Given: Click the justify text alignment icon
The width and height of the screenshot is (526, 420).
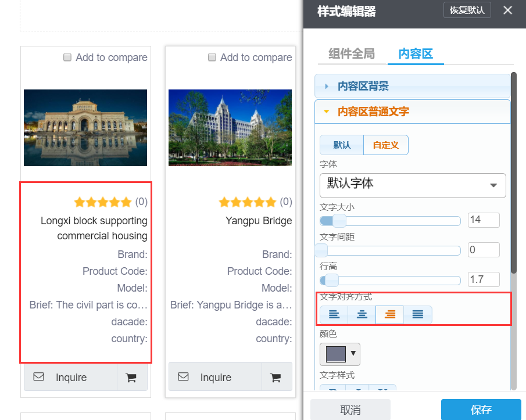Looking at the screenshot, I should coord(418,314).
